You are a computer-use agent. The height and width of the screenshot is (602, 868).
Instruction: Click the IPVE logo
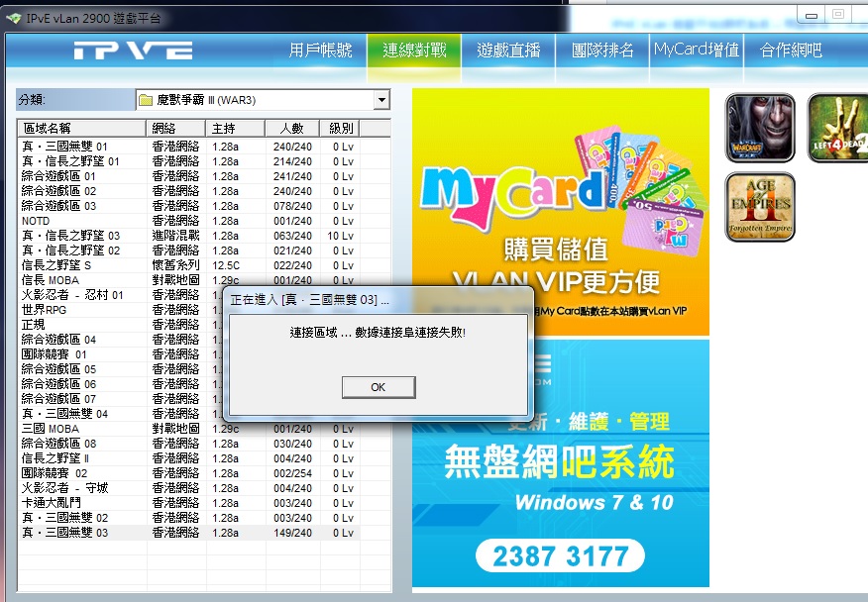coord(134,50)
